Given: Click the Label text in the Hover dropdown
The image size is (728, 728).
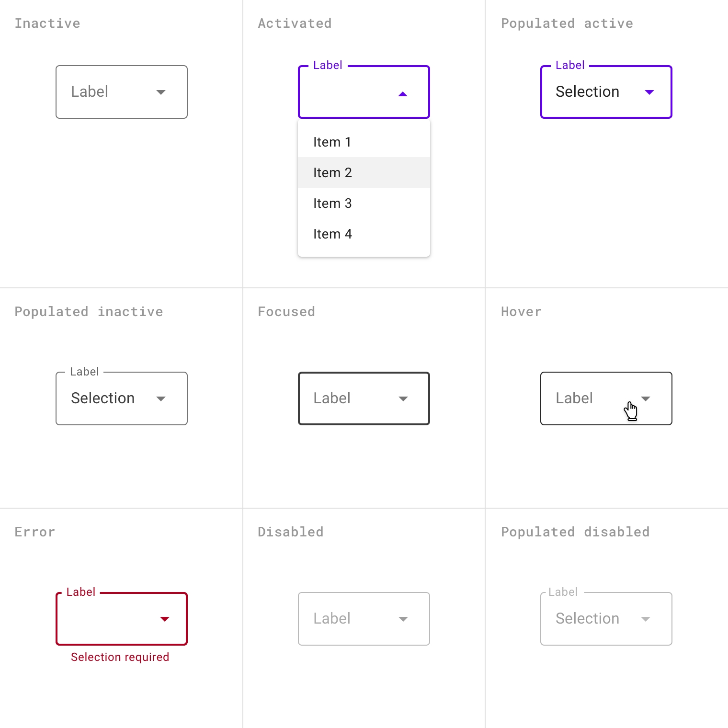Looking at the screenshot, I should (x=574, y=398).
